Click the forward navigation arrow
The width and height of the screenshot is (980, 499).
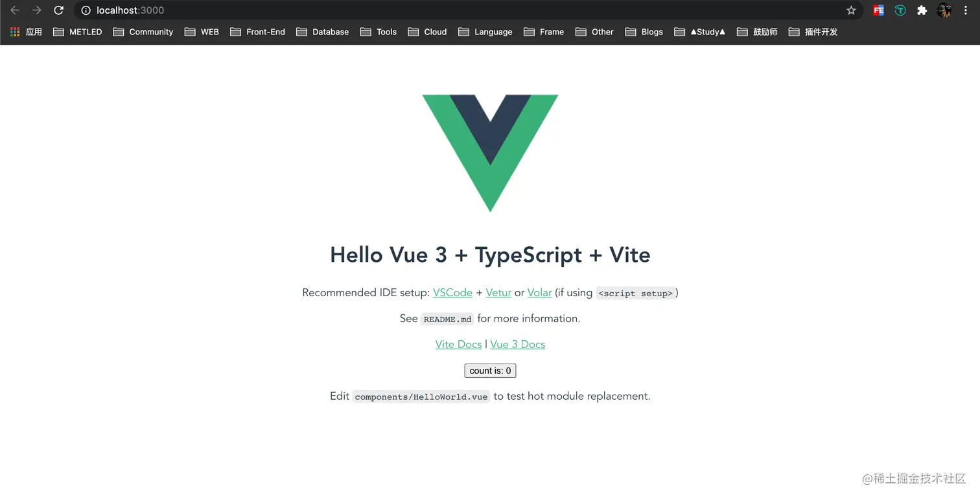pyautogui.click(x=37, y=10)
